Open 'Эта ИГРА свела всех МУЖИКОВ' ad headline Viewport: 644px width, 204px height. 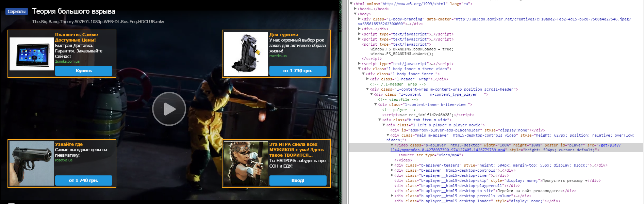click(x=297, y=150)
